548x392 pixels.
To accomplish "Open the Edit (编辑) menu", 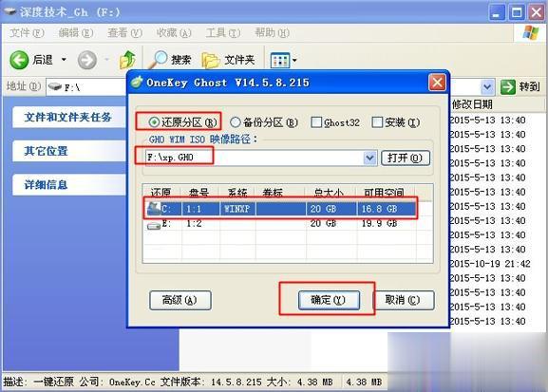I will pyautogui.click(x=76, y=33).
